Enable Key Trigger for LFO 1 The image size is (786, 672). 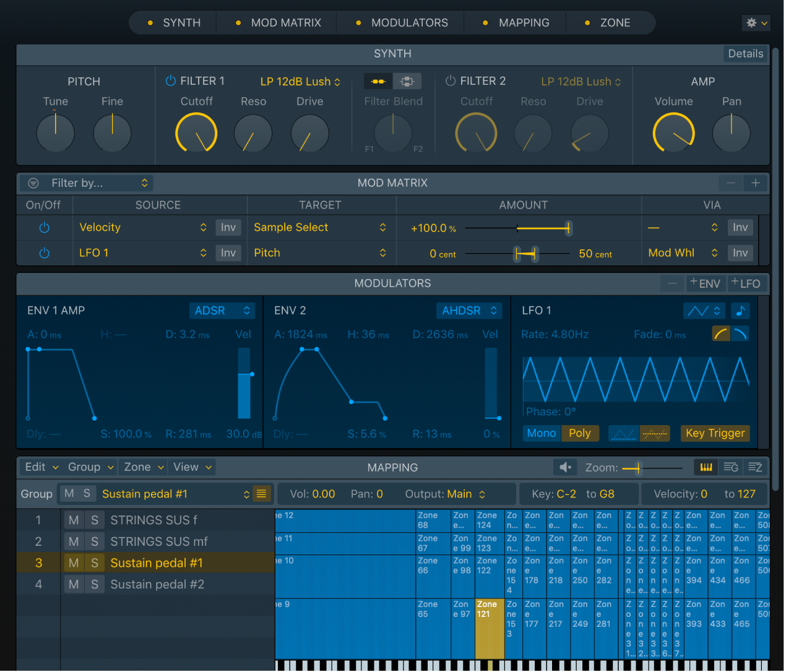pos(715,433)
